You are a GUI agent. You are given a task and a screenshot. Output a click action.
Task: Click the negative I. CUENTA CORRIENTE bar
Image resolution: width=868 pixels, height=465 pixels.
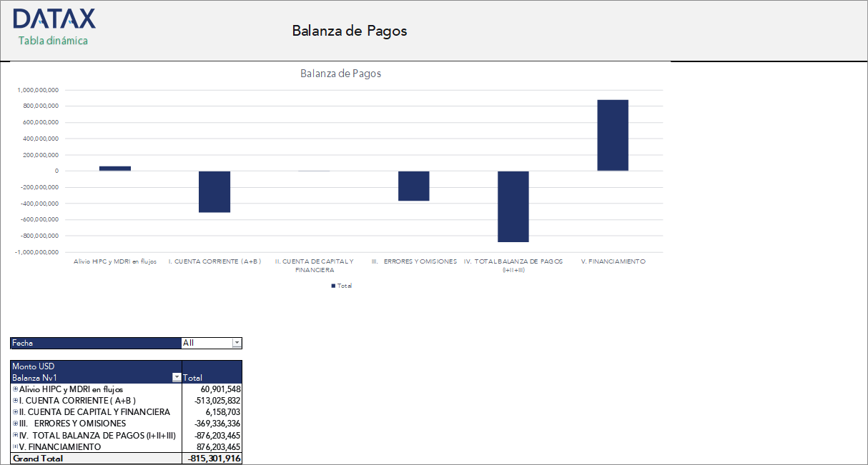(214, 191)
